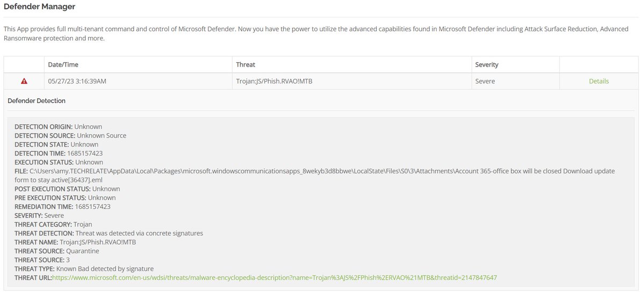Click the DETECTION SOURCE: Unknown Source line

pyautogui.click(x=70, y=135)
